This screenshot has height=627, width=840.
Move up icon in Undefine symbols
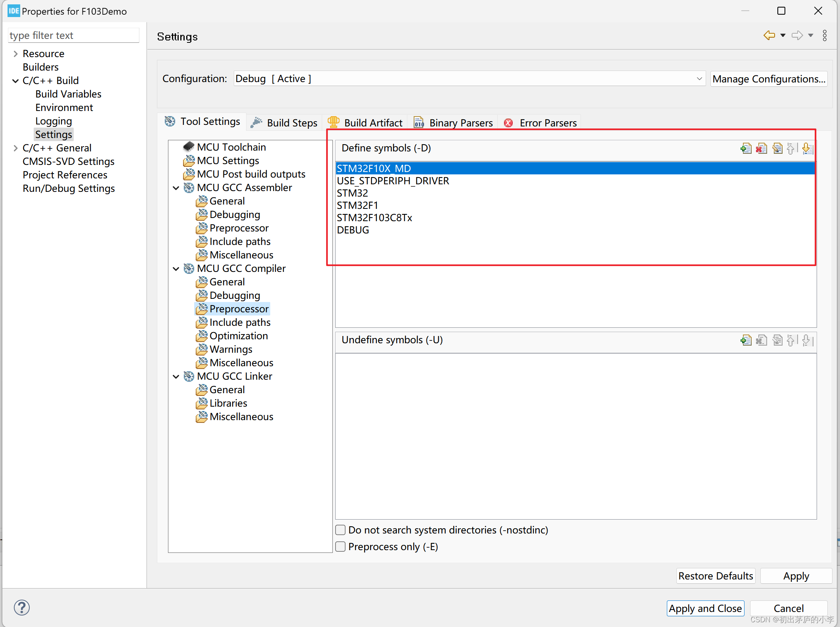point(791,340)
